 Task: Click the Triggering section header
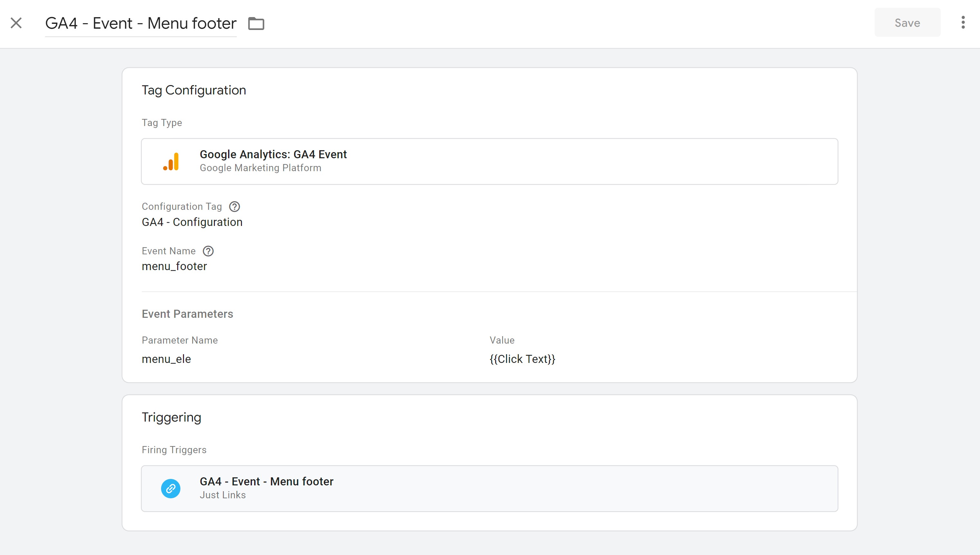click(171, 417)
